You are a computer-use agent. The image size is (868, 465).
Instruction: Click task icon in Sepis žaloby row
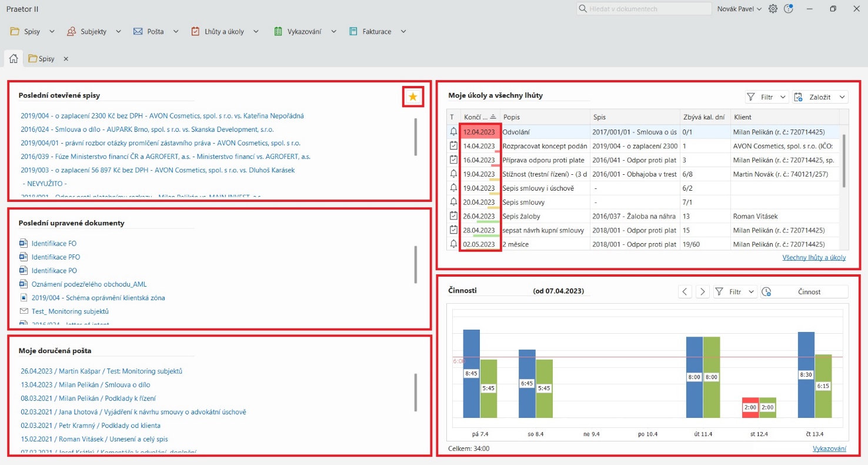pyautogui.click(x=453, y=216)
